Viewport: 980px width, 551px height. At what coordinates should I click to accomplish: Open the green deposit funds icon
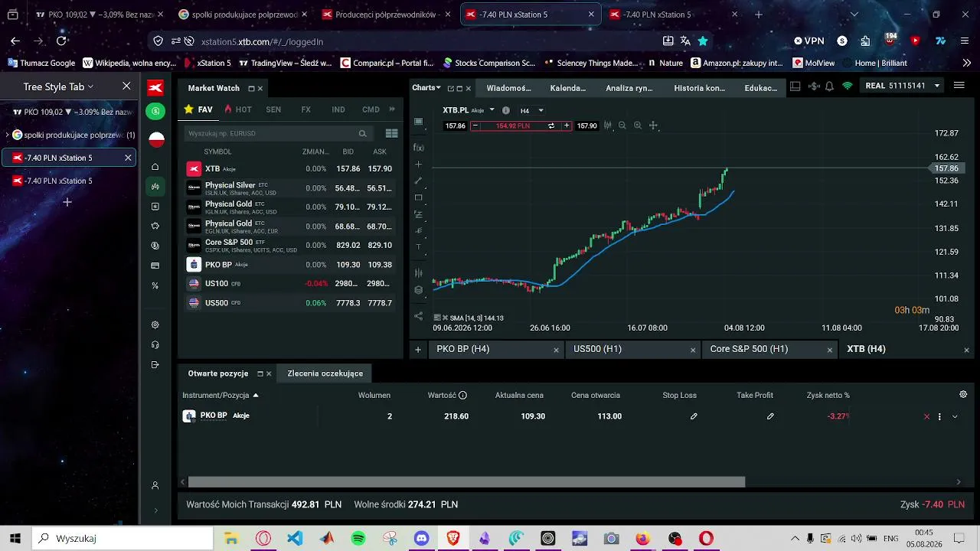[x=155, y=111]
